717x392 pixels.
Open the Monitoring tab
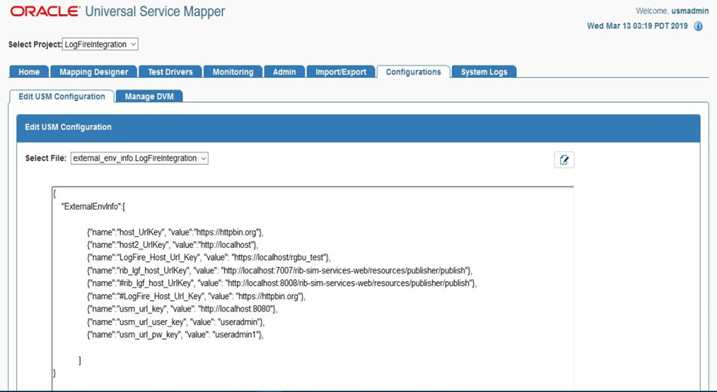(233, 72)
